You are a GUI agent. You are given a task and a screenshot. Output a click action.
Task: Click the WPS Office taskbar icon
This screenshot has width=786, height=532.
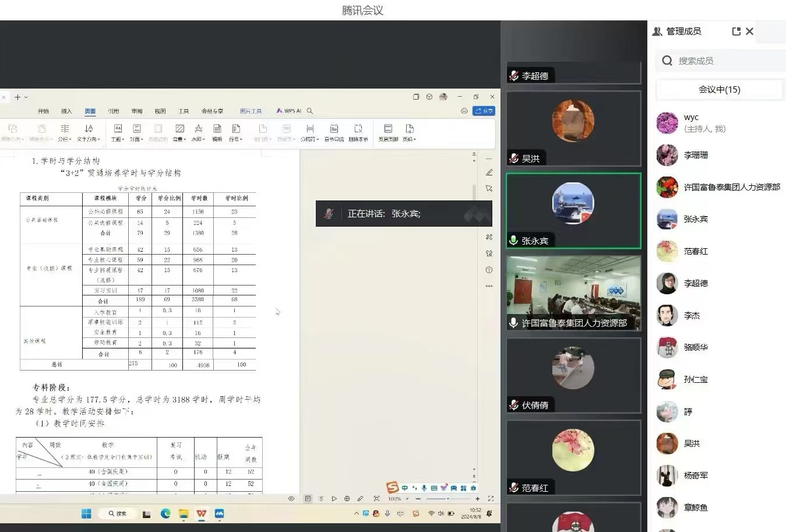(202, 513)
